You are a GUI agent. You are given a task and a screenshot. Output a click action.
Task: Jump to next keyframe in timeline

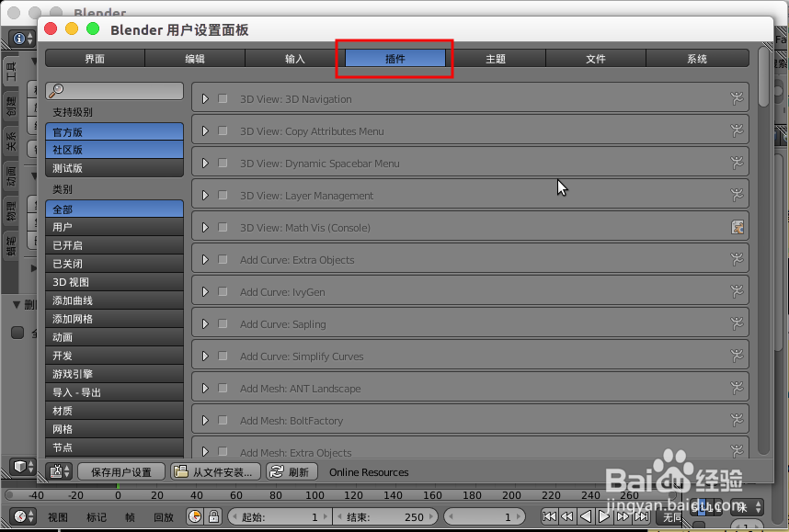[623, 516]
